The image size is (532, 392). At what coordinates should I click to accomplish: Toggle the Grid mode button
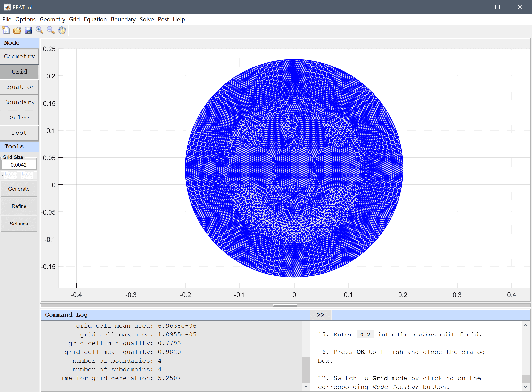click(19, 72)
